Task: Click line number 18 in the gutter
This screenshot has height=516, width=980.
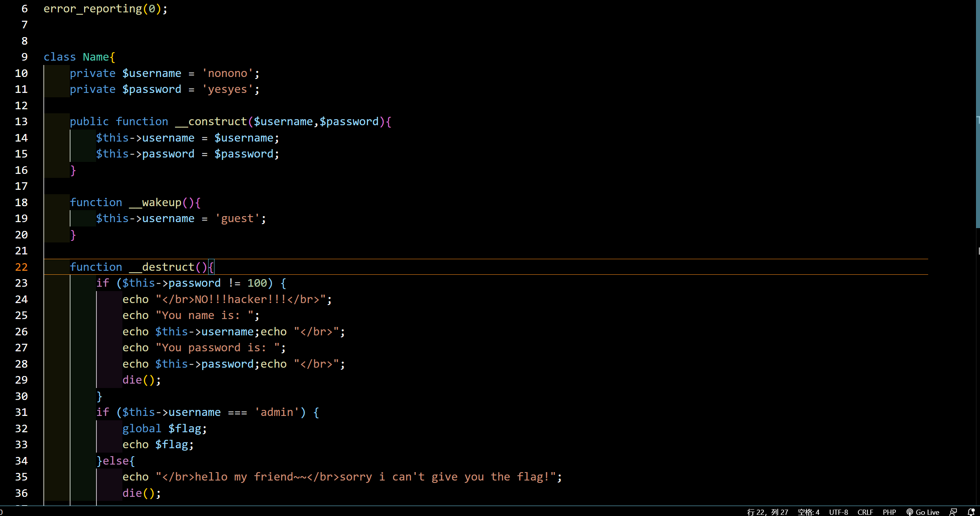Action: 22,203
